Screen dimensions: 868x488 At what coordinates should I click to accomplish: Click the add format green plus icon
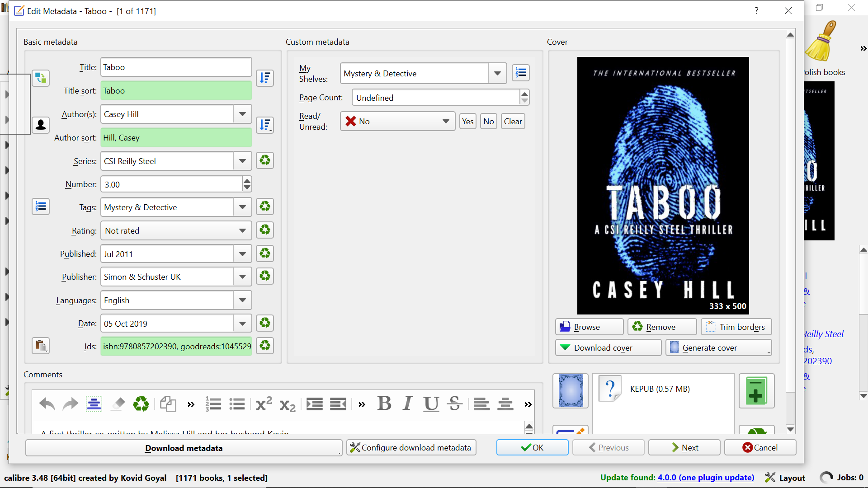click(756, 391)
